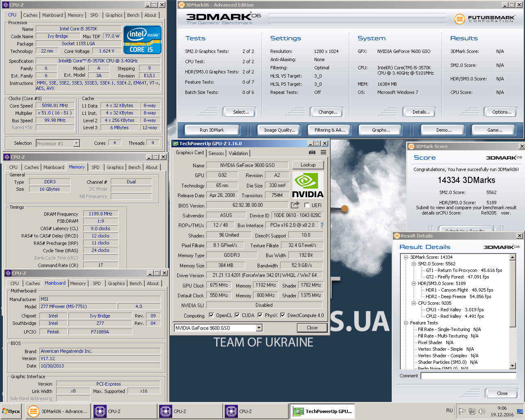Open the GPU-Z hamburger menu icon

[323, 152]
